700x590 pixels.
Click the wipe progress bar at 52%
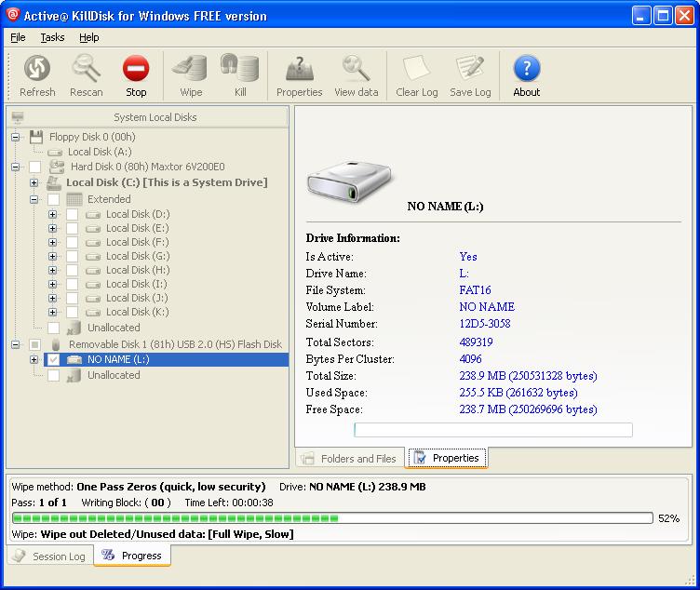click(332, 518)
